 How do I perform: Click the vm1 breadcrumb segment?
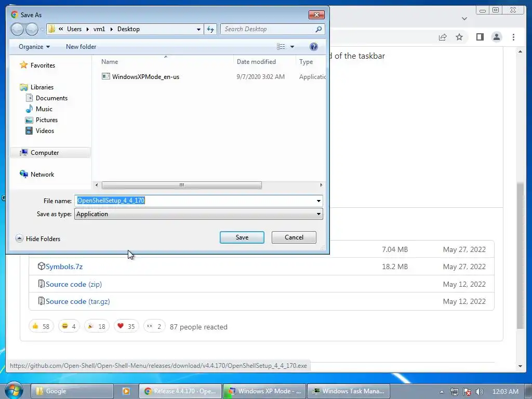coord(99,29)
